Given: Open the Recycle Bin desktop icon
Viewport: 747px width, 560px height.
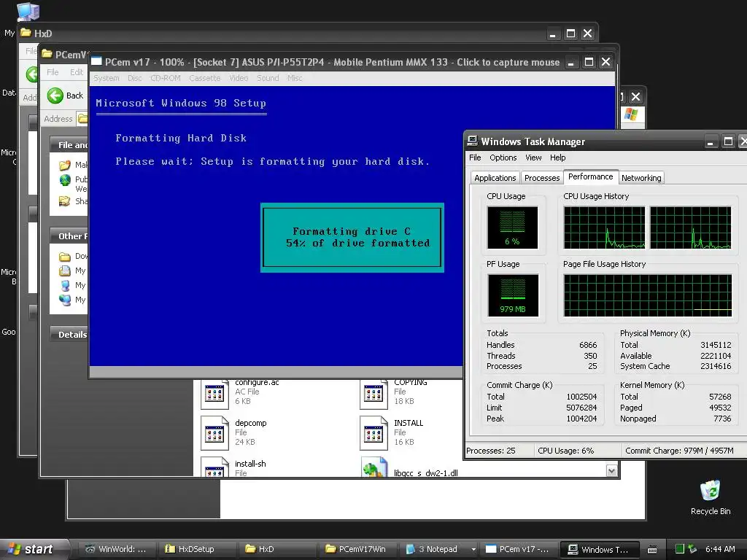Looking at the screenshot, I should click(x=711, y=491).
